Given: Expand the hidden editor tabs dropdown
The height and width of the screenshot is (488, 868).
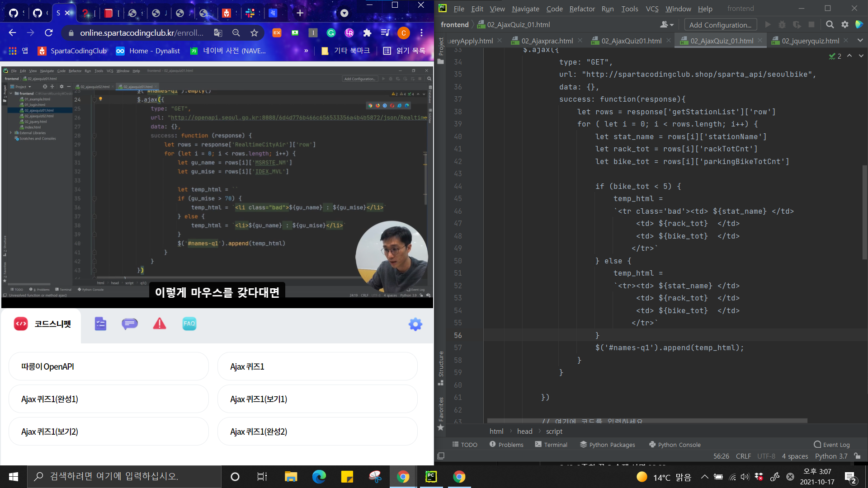Looking at the screenshot, I should pos(860,41).
